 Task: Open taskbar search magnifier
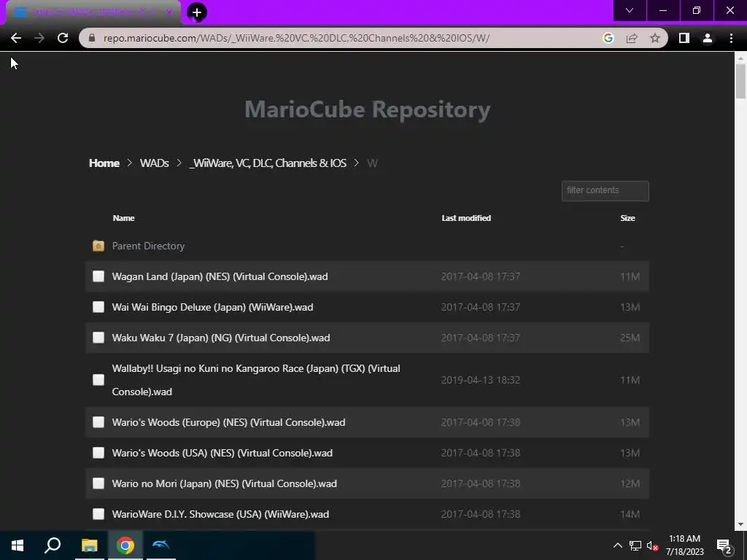click(x=53, y=545)
